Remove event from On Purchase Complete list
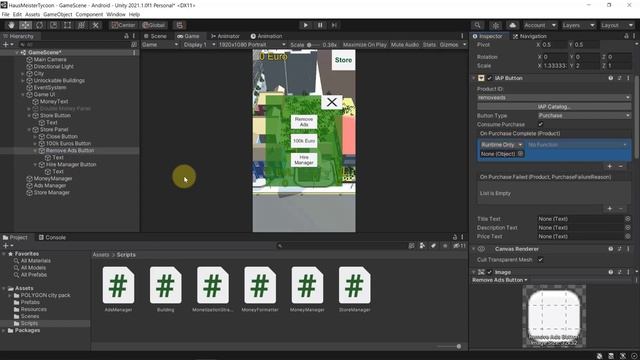 click(621, 166)
